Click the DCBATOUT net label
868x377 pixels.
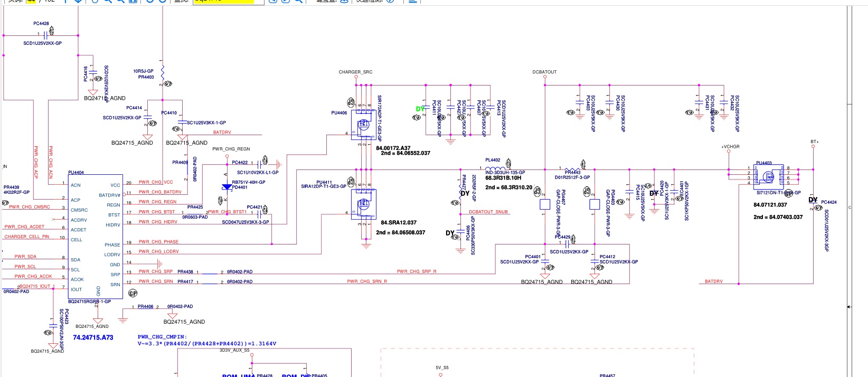[544, 72]
